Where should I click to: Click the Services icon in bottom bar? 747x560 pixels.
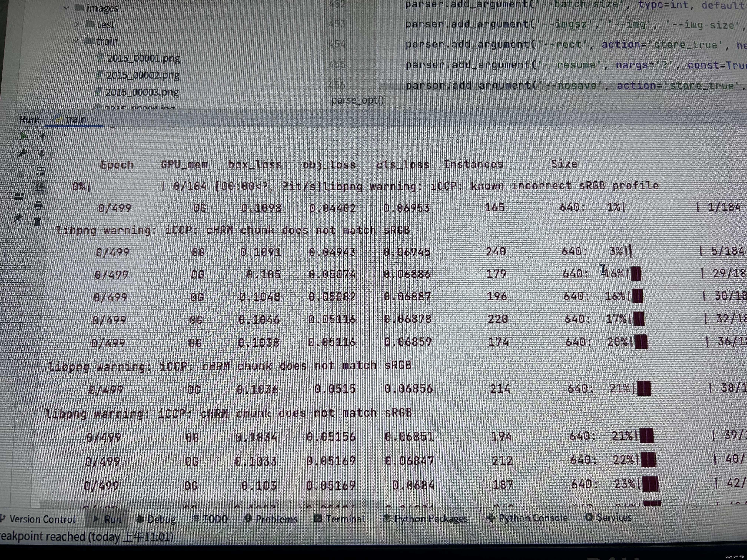(589, 517)
